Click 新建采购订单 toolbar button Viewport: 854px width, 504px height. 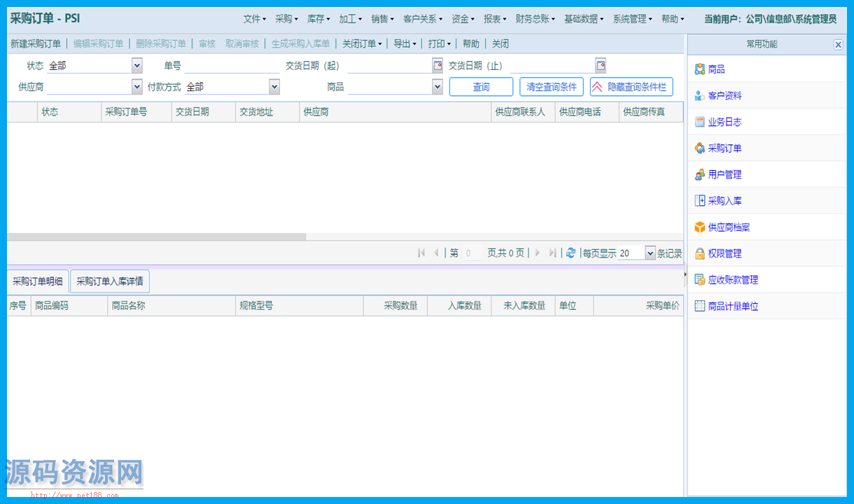pos(36,44)
